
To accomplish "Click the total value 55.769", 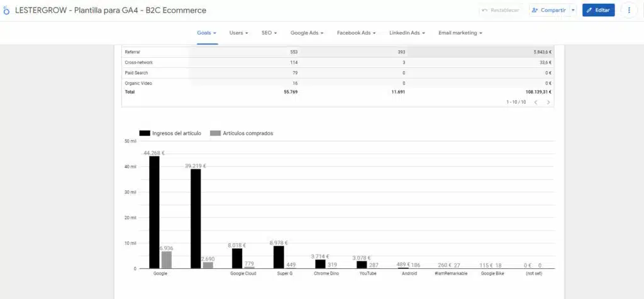I will pyautogui.click(x=291, y=92).
